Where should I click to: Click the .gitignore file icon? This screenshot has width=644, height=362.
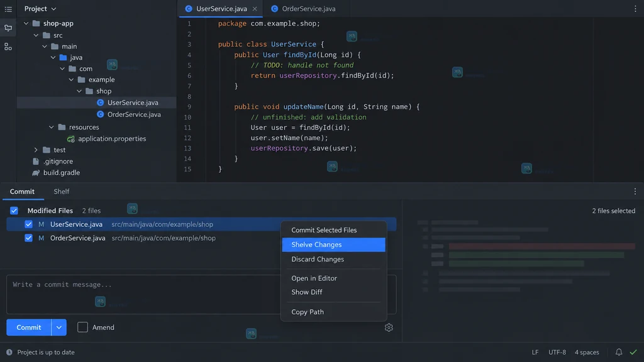click(36, 162)
